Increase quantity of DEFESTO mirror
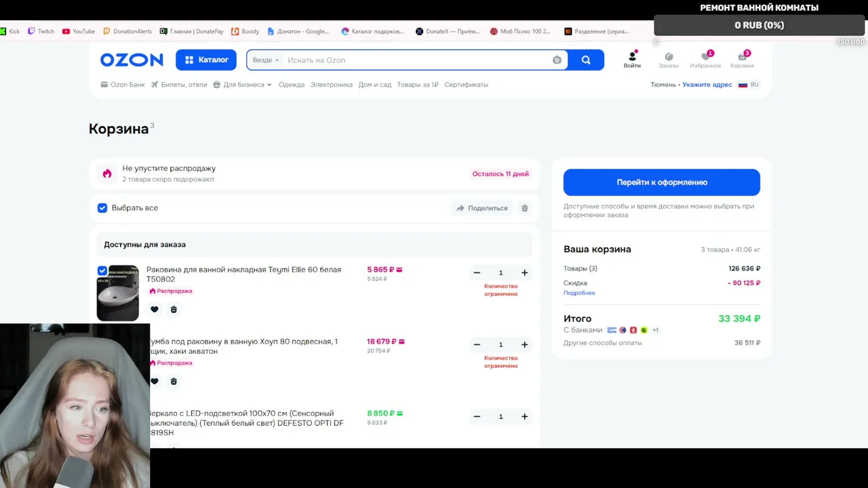This screenshot has height=488, width=868. click(524, 416)
